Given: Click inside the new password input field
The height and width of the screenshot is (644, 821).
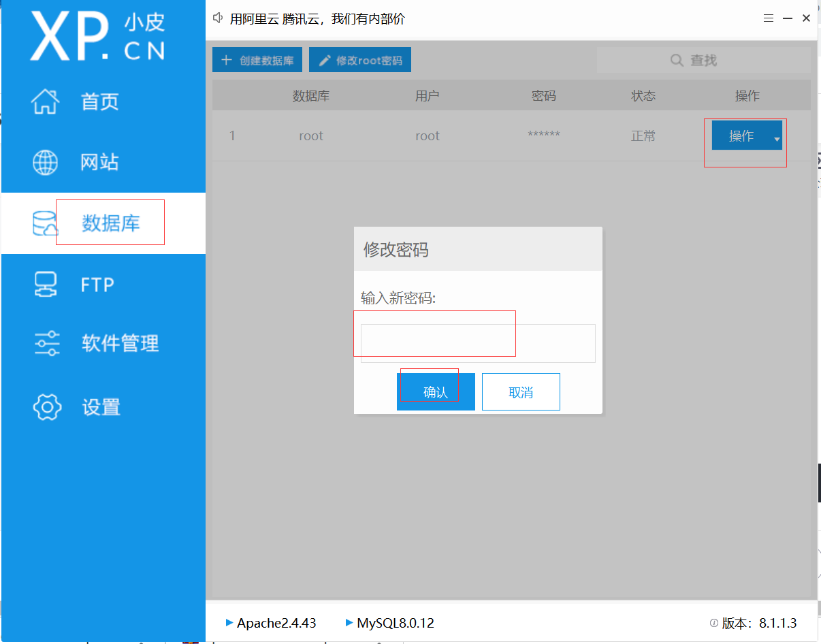Looking at the screenshot, I should pos(437,334).
